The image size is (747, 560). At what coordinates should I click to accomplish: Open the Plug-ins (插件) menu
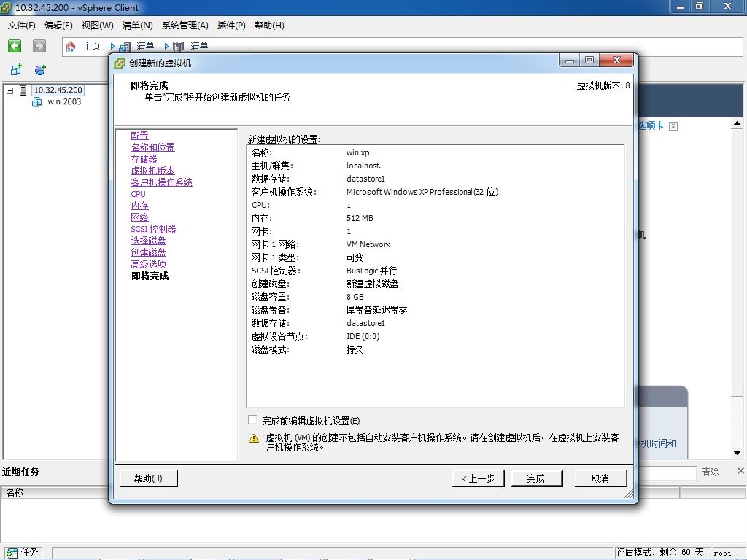point(231,26)
